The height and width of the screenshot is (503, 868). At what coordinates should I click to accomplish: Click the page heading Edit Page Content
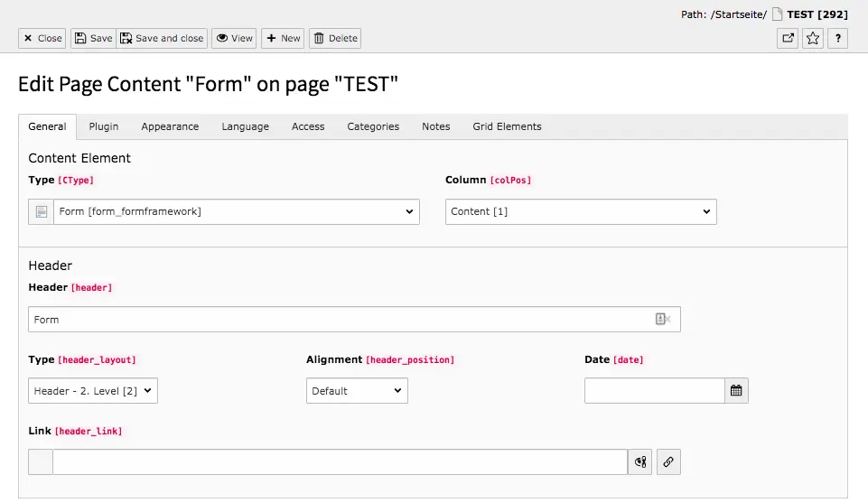coord(208,84)
